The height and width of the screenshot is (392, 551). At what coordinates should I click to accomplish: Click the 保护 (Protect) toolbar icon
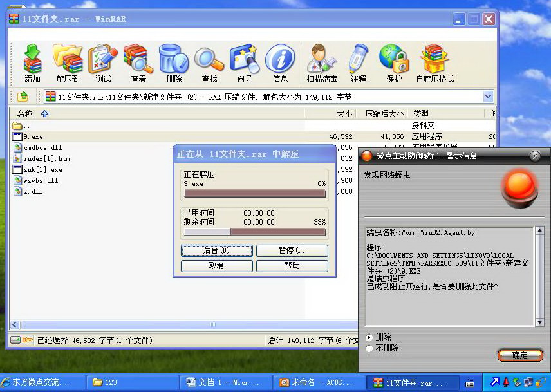click(394, 64)
